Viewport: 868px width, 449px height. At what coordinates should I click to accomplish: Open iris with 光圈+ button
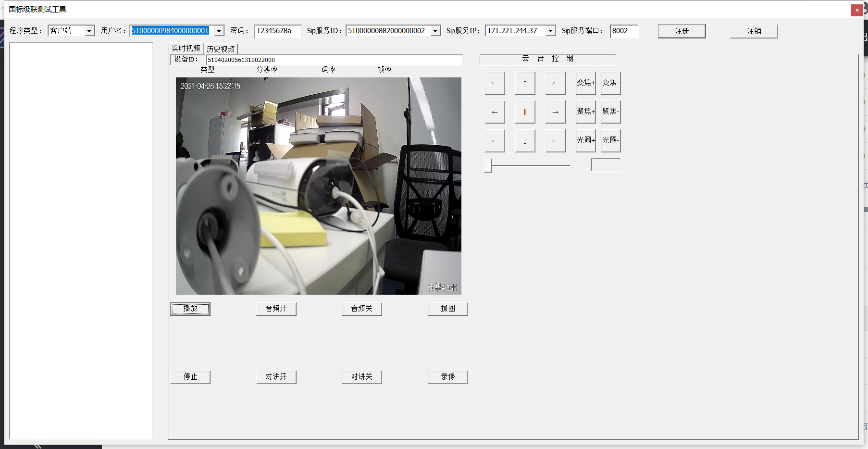coord(585,141)
